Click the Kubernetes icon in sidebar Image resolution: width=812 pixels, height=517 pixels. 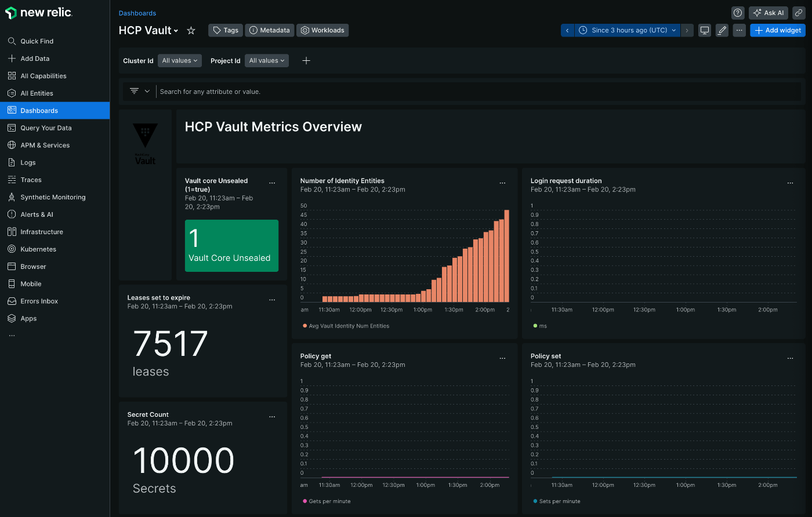(12, 249)
